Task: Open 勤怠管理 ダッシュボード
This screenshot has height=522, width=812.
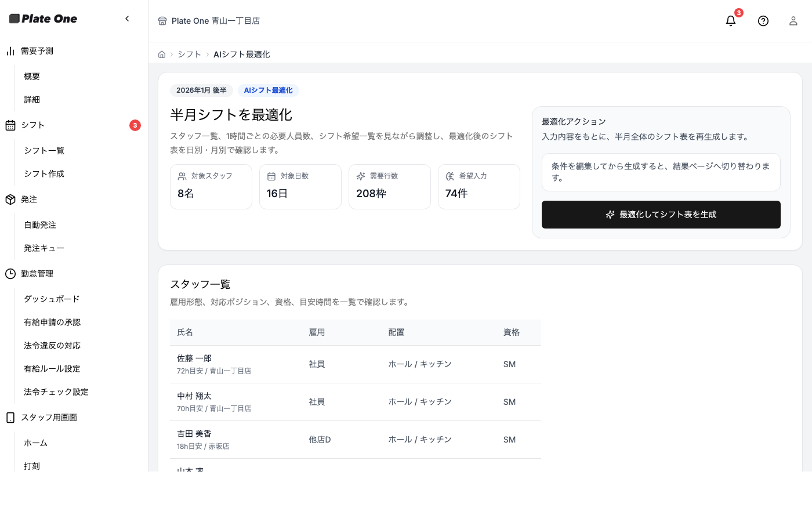Action: click(x=52, y=299)
